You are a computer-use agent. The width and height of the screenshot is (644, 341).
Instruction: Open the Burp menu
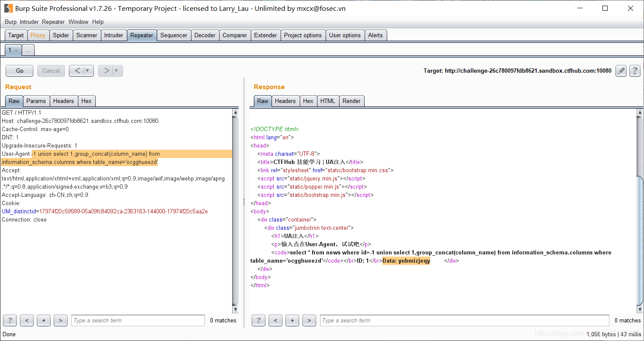(10, 22)
